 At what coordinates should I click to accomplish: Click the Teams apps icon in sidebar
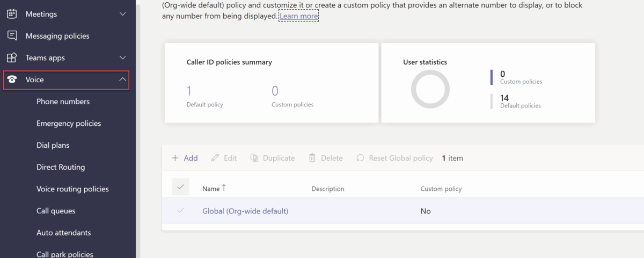tap(12, 58)
